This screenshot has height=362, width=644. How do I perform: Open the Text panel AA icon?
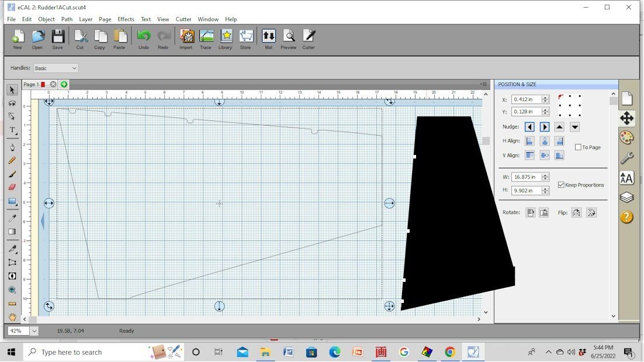tap(626, 178)
